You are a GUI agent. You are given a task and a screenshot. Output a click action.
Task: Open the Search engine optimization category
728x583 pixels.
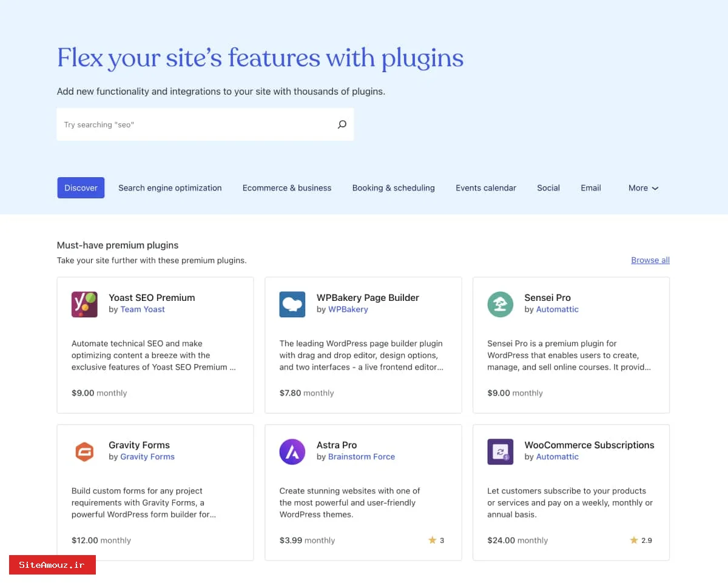click(170, 188)
